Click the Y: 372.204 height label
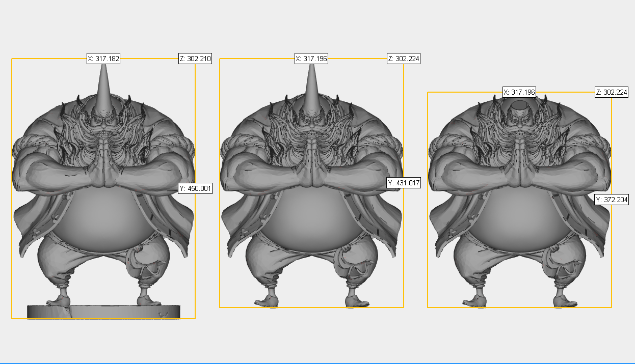 point(612,200)
